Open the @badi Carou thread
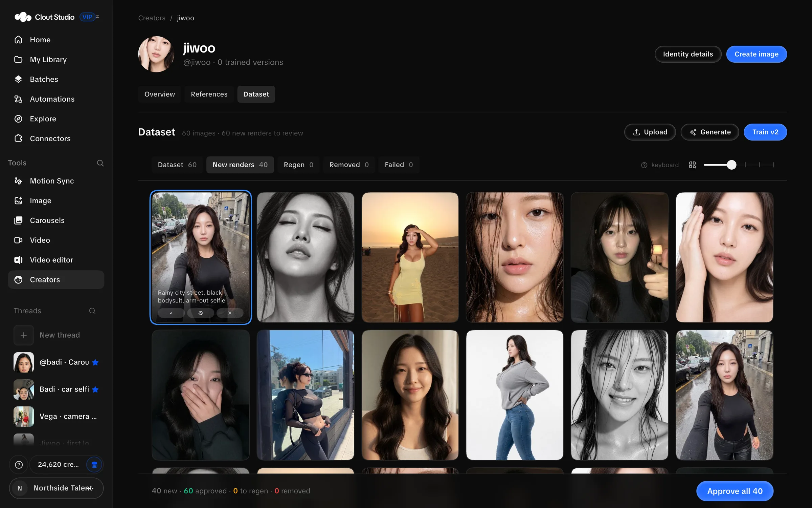Viewport: 812px width, 508px height. 56,362
